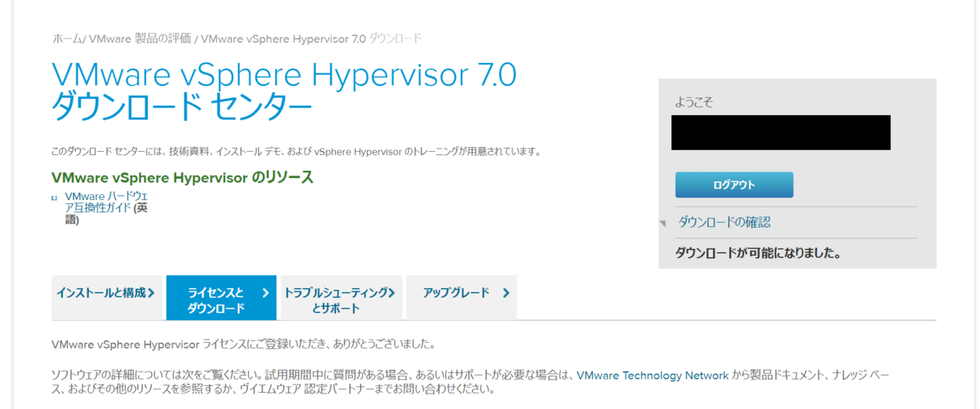Image resolution: width=980 pixels, height=409 pixels.
Task: Click the このダウンロード センターには description paragraph
Action: click(296, 152)
